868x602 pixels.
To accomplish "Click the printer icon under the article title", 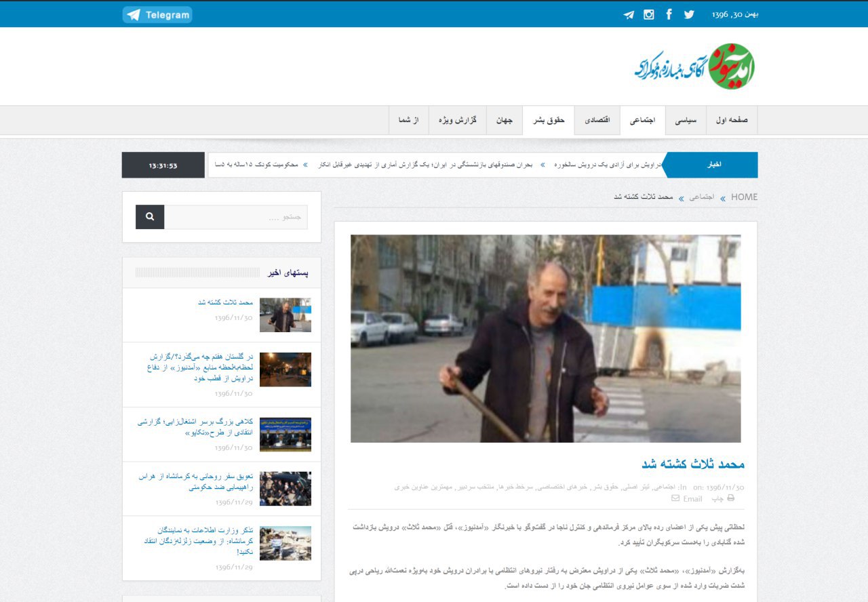I will coord(731,498).
